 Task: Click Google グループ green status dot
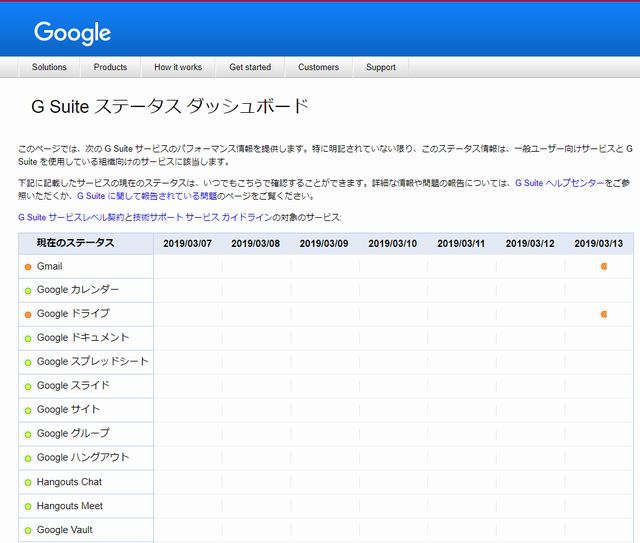click(x=28, y=434)
